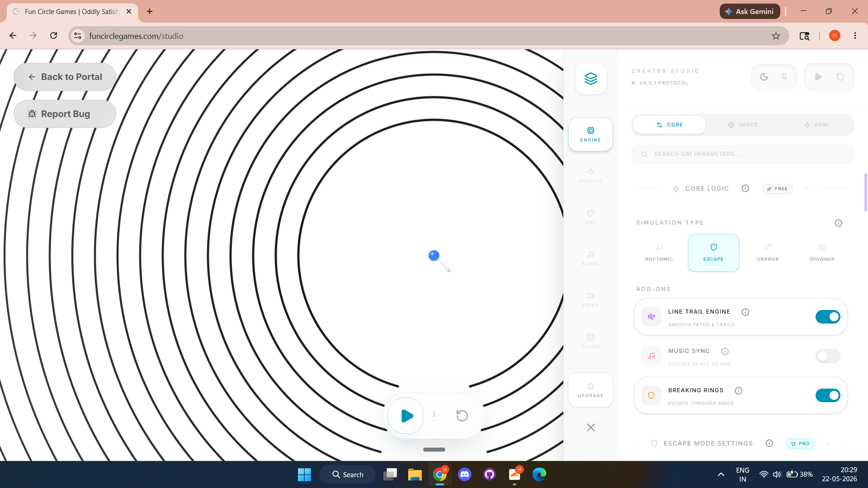Viewport: 868px width, 488px height.
Task: Open File Explorer from the taskbar
Action: (415, 474)
